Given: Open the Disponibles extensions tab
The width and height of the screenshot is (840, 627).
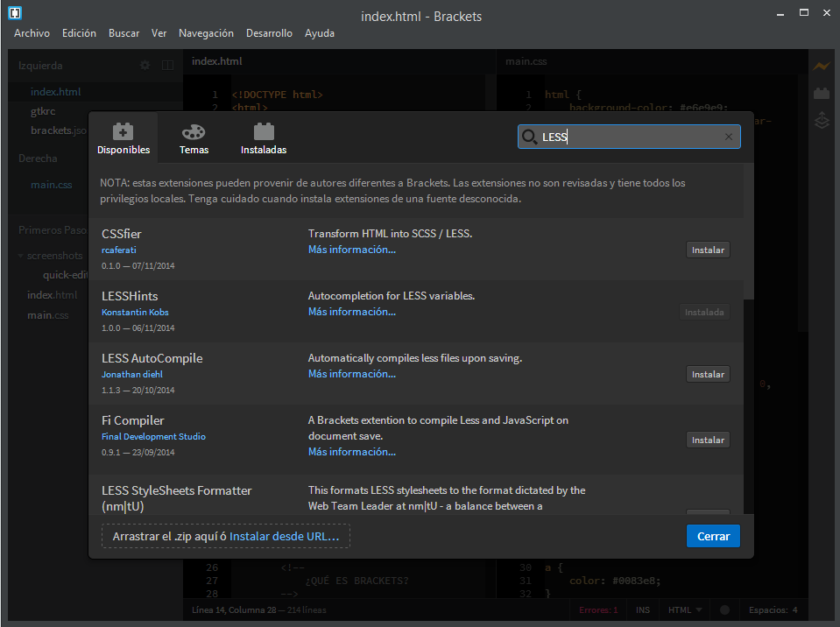Looking at the screenshot, I should pyautogui.click(x=124, y=138).
